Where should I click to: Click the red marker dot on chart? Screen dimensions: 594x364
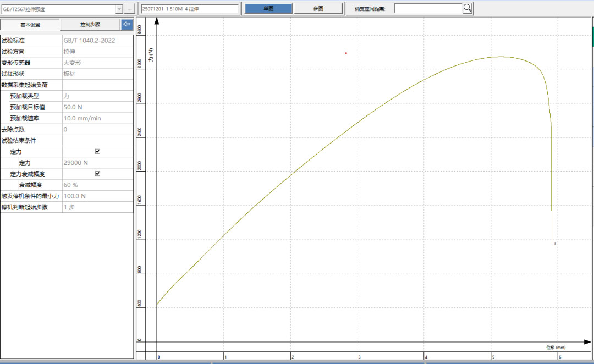click(x=346, y=53)
